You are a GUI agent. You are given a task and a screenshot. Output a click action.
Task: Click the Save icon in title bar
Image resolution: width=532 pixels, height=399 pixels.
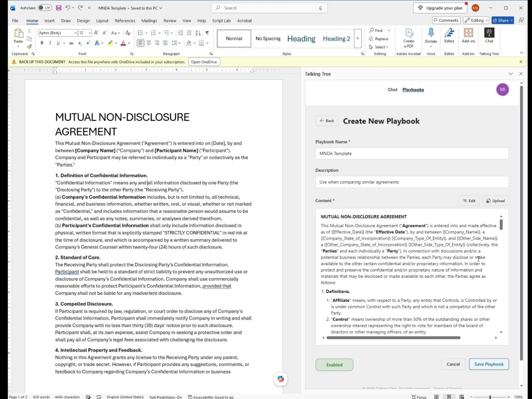[x=58, y=8]
